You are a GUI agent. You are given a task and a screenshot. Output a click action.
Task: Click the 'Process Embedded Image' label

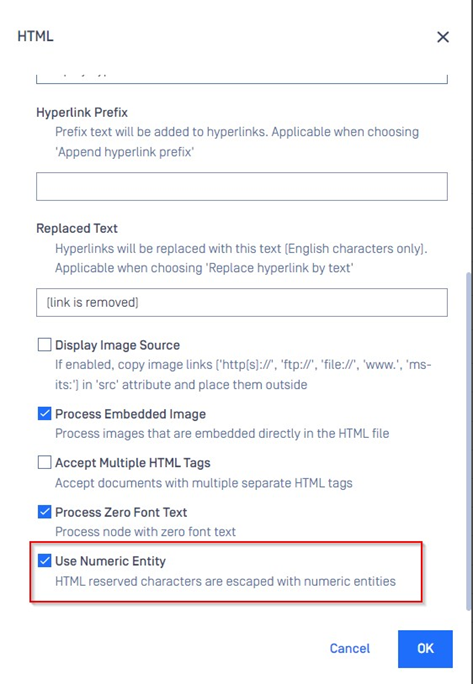click(130, 414)
